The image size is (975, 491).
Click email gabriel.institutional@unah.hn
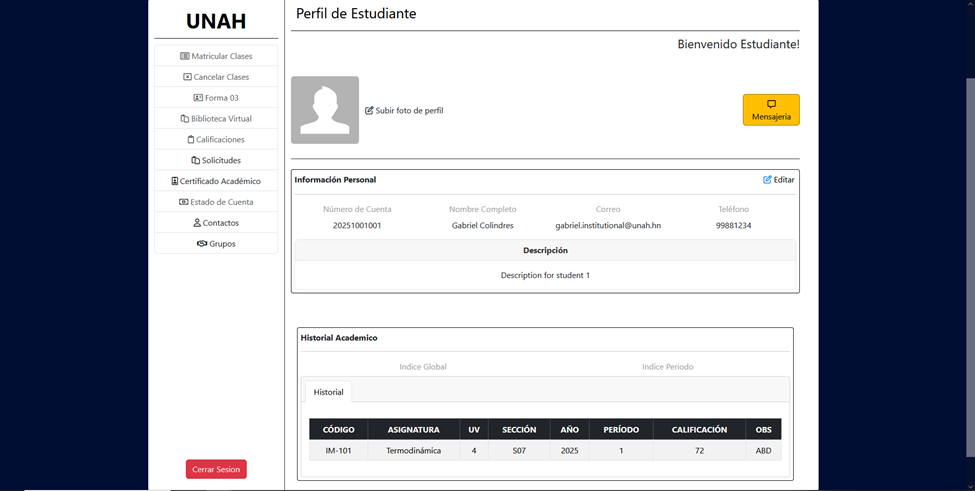pos(608,226)
